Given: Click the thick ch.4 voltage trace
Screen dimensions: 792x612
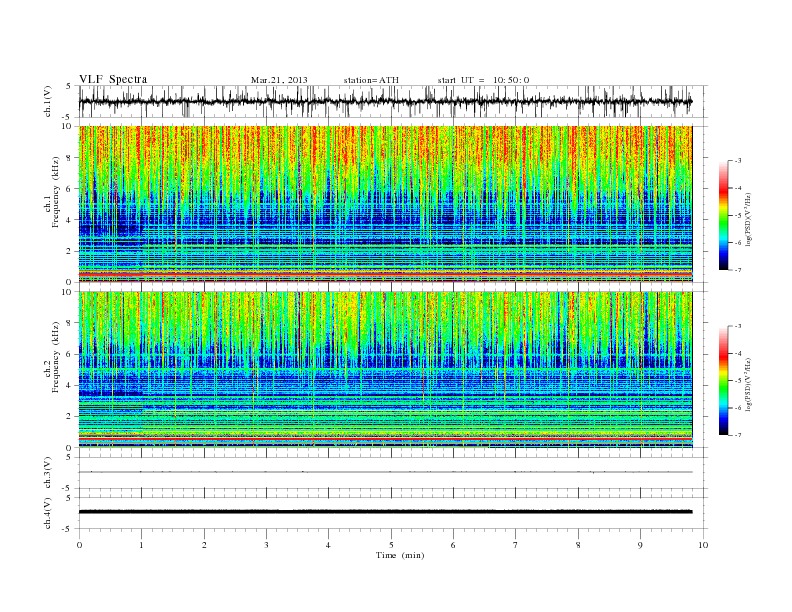Looking at the screenshot, I should click(385, 512).
